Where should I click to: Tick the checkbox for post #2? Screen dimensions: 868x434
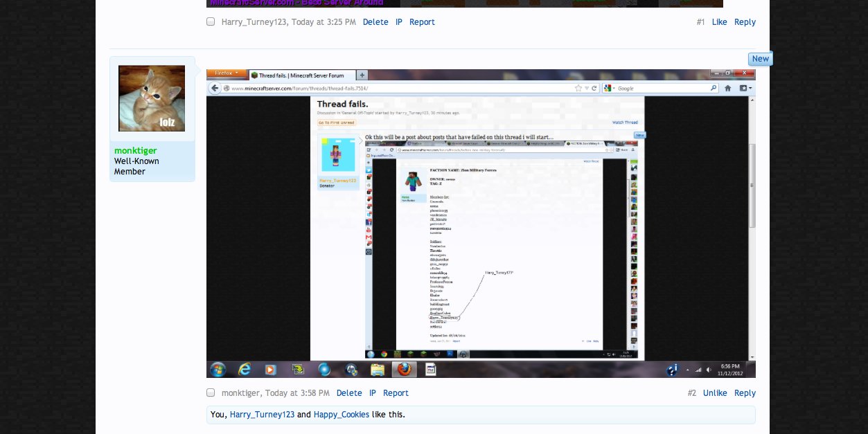point(211,393)
